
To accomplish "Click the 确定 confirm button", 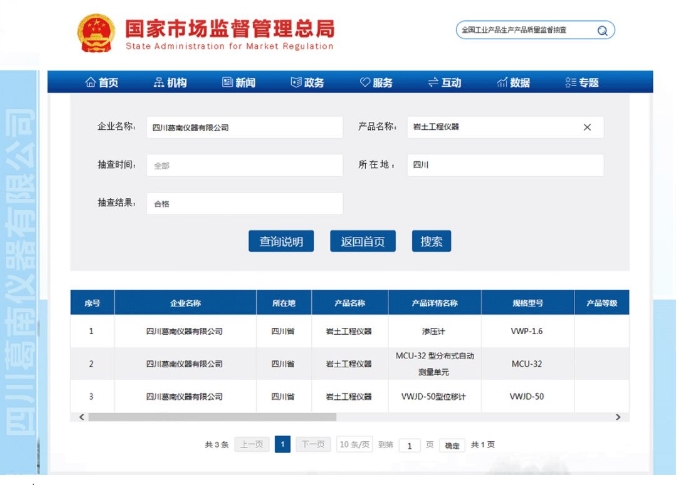I will 452,445.
